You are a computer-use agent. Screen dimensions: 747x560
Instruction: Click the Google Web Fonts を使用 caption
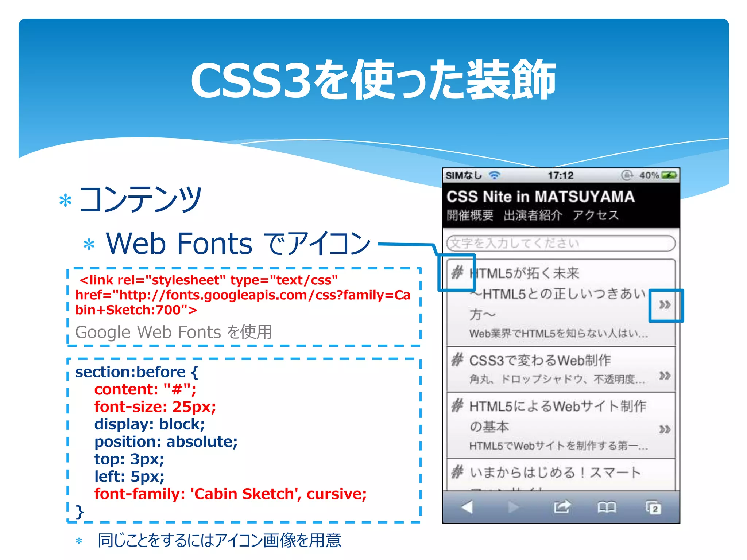click(174, 332)
